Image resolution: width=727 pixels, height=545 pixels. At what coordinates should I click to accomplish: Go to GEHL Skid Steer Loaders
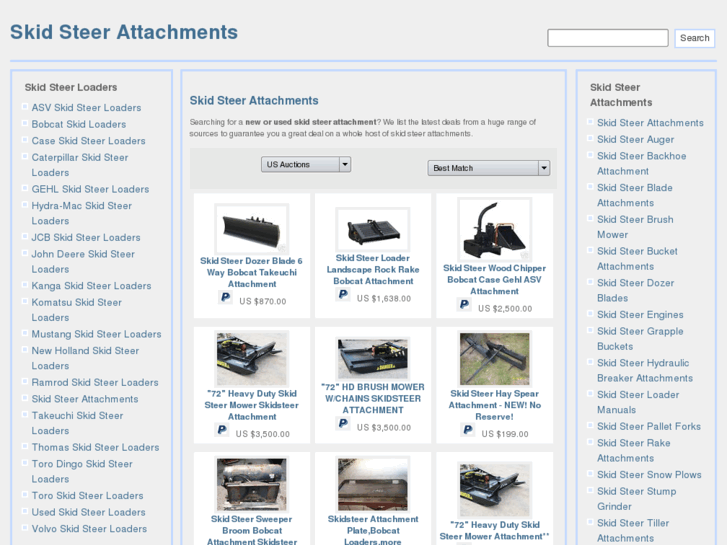(90, 189)
